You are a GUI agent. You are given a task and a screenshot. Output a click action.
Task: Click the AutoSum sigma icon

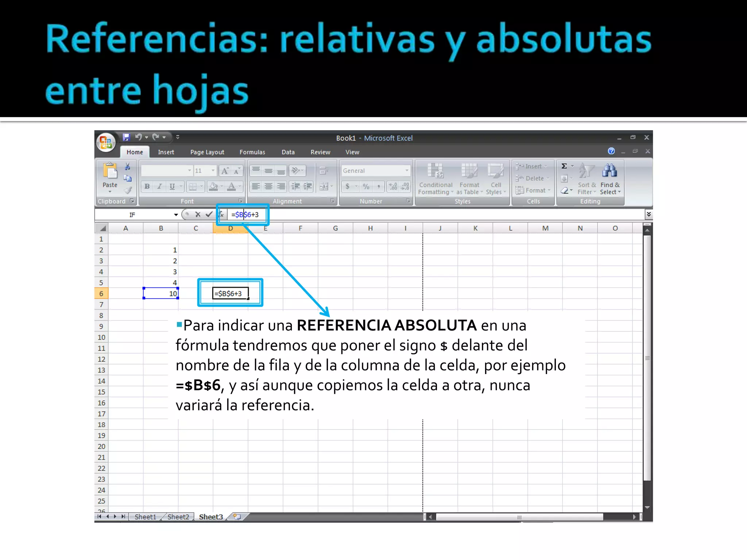564,166
